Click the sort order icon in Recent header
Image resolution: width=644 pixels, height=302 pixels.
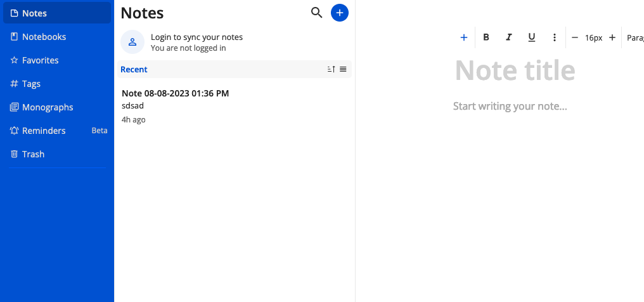(x=331, y=69)
